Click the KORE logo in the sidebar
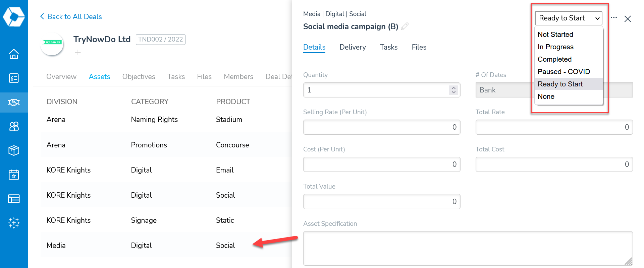Image resolution: width=644 pixels, height=268 pixels. click(14, 16)
